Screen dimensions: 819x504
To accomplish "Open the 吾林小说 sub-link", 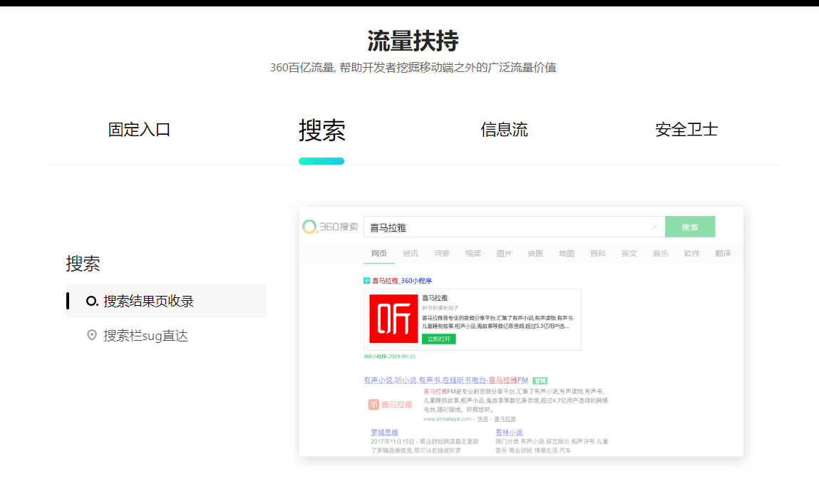I will tap(509, 433).
